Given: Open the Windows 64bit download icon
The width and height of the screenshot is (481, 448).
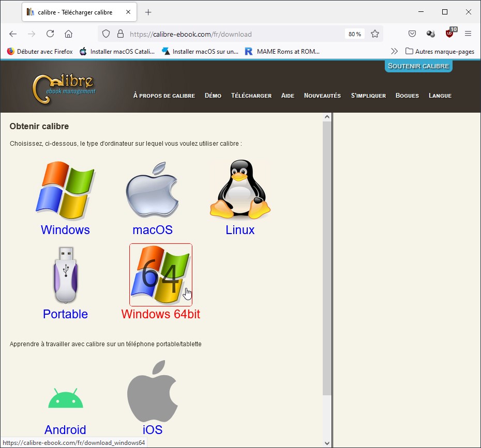Looking at the screenshot, I should [x=160, y=275].
